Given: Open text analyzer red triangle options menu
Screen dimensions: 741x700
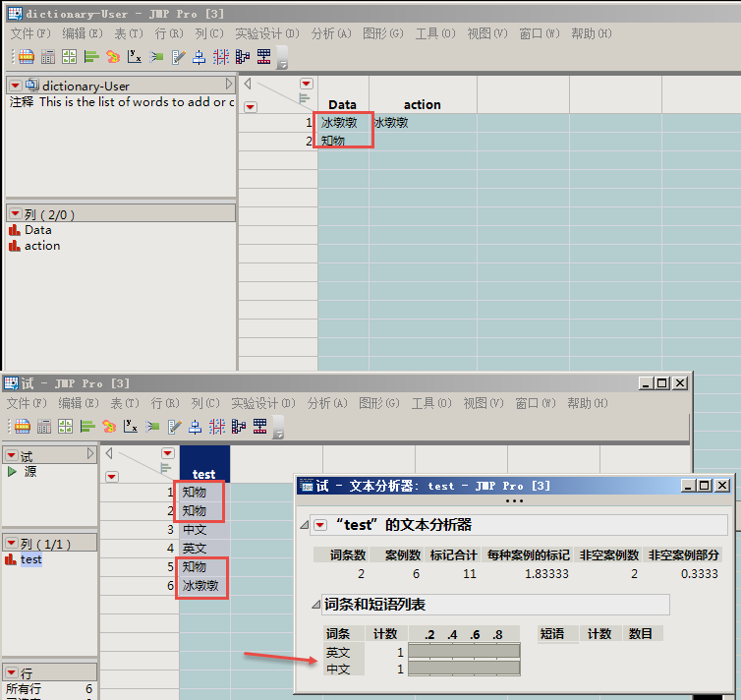Looking at the screenshot, I should (320, 525).
